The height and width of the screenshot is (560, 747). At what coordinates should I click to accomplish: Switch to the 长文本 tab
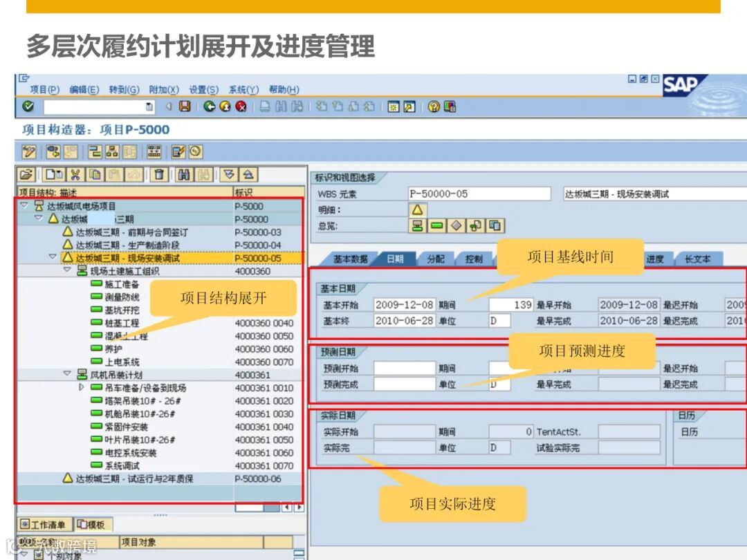pyautogui.click(x=697, y=259)
